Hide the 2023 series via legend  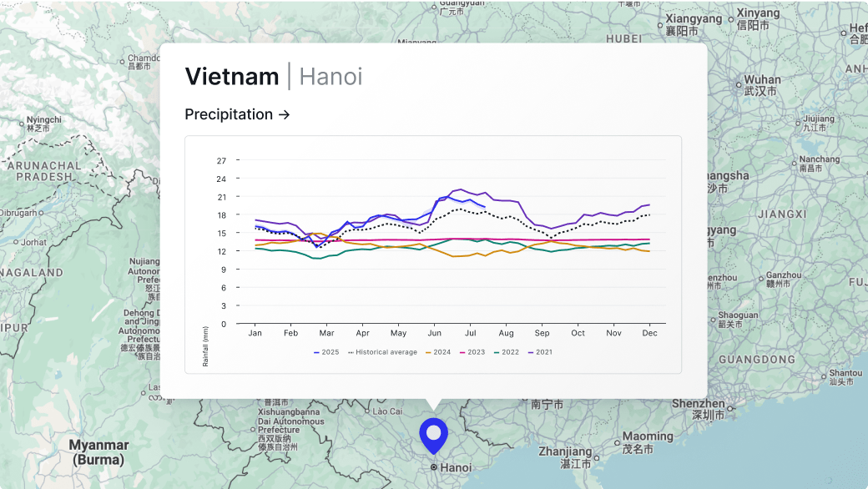coord(472,352)
